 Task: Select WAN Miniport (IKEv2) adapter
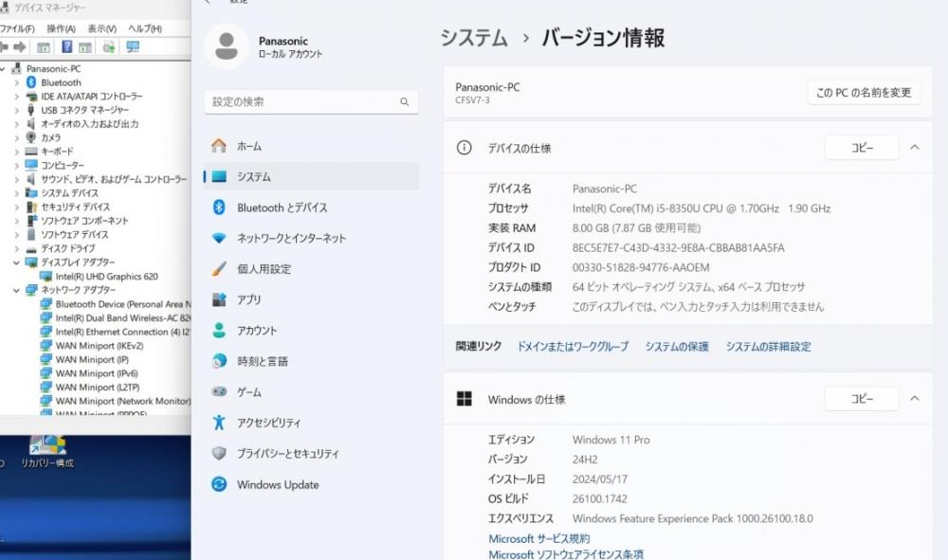pyautogui.click(x=100, y=346)
